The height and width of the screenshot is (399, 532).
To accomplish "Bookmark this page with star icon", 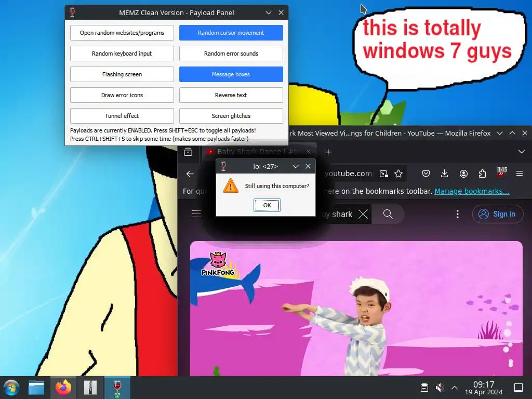I will 398,174.
